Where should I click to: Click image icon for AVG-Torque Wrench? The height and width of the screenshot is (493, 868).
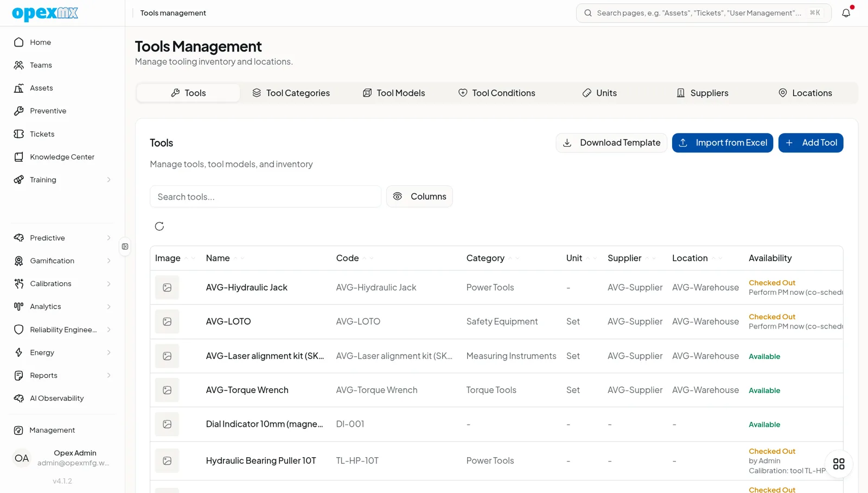pyautogui.click(x=167, y=390)
